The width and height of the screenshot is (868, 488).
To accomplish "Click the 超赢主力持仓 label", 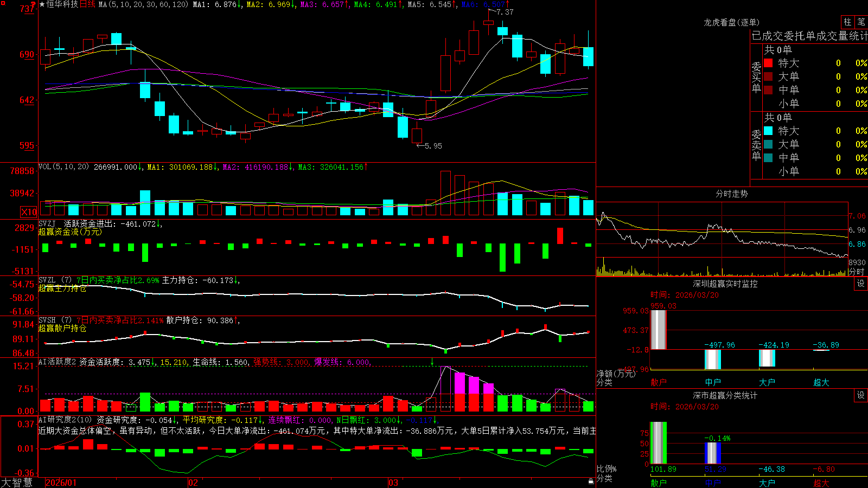I will coord(62,288).
